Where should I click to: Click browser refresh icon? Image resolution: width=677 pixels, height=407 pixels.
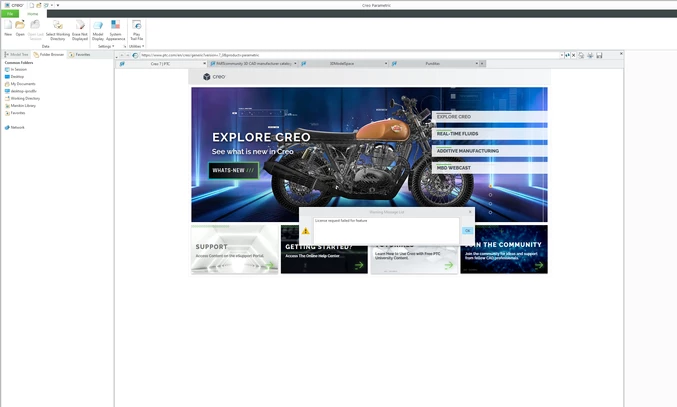(x=567, y=55)
